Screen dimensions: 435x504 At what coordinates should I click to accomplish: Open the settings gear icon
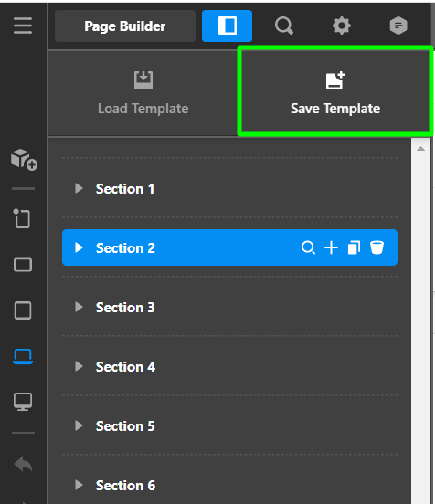pos(342,26)
